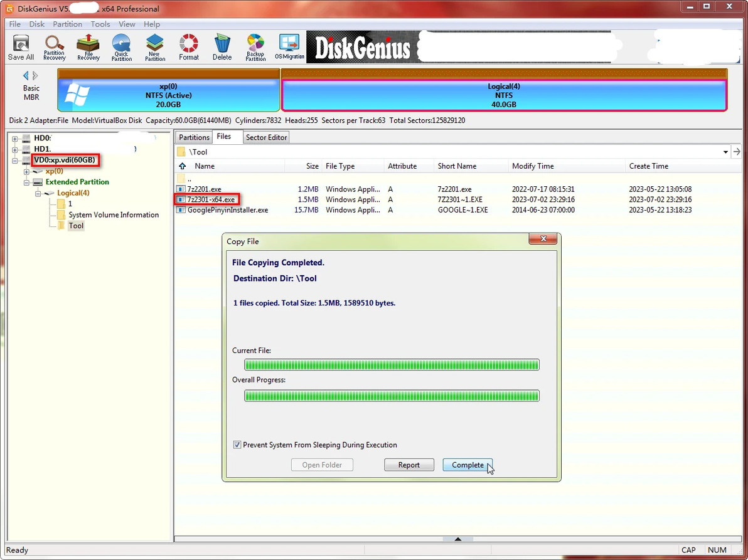Select VD0:xp.vdi(60GB) in the disk tree
The width and height of the screenshot is (748, 560).
coord(65,160)
